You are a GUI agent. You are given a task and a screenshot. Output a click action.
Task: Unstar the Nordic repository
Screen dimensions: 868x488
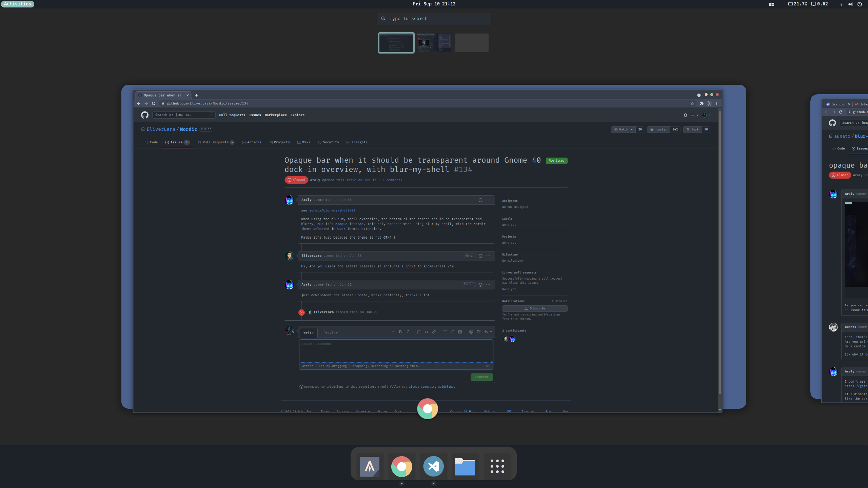(658, 129)
